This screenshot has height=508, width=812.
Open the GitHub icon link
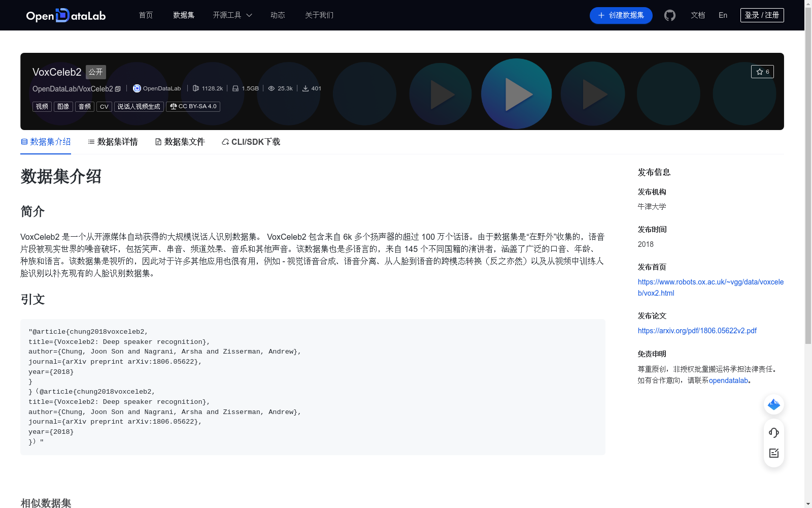pyautogui.click(x=670, y=15)
